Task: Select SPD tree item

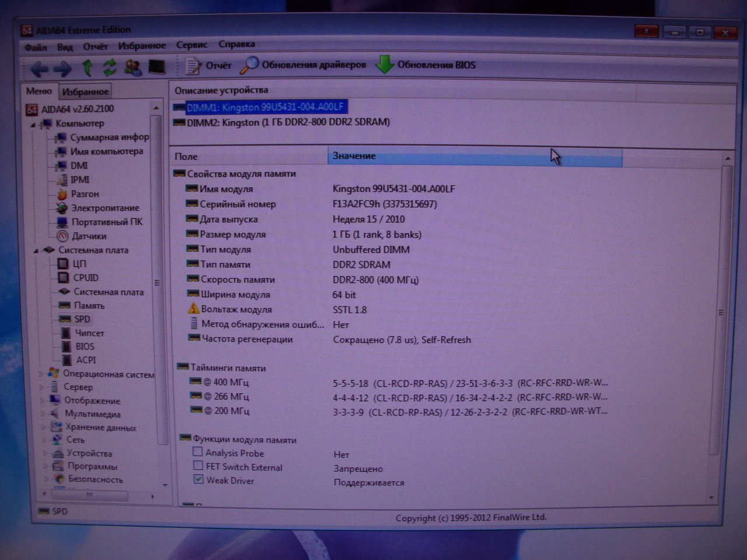Action: coord(74,319)
